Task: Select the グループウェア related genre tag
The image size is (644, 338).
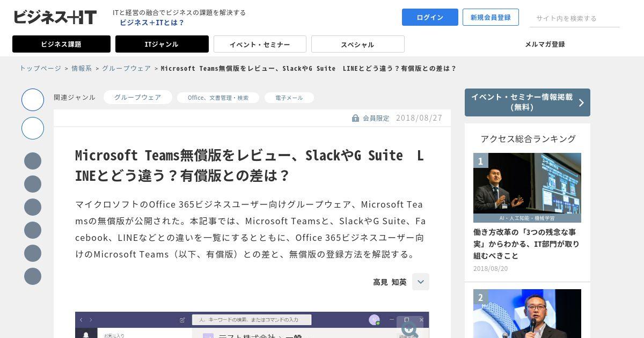Action: (137, 97)
